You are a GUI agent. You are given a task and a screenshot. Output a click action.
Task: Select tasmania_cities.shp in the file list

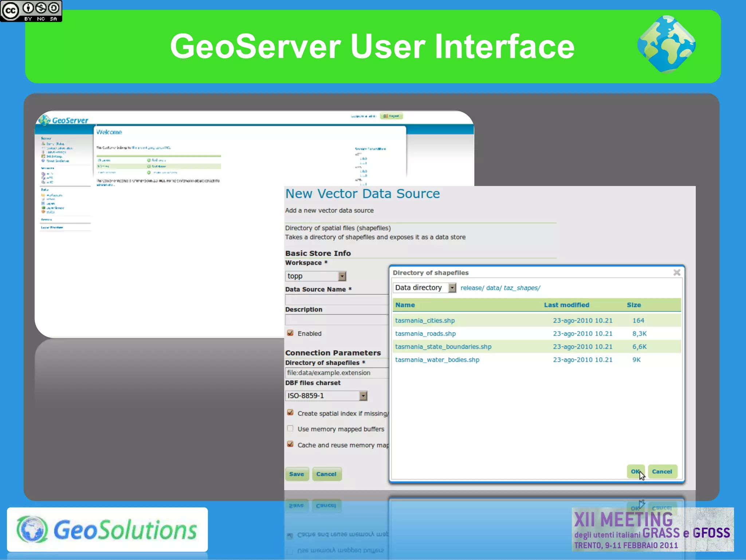pyautogui.click(x=425, y=321)
